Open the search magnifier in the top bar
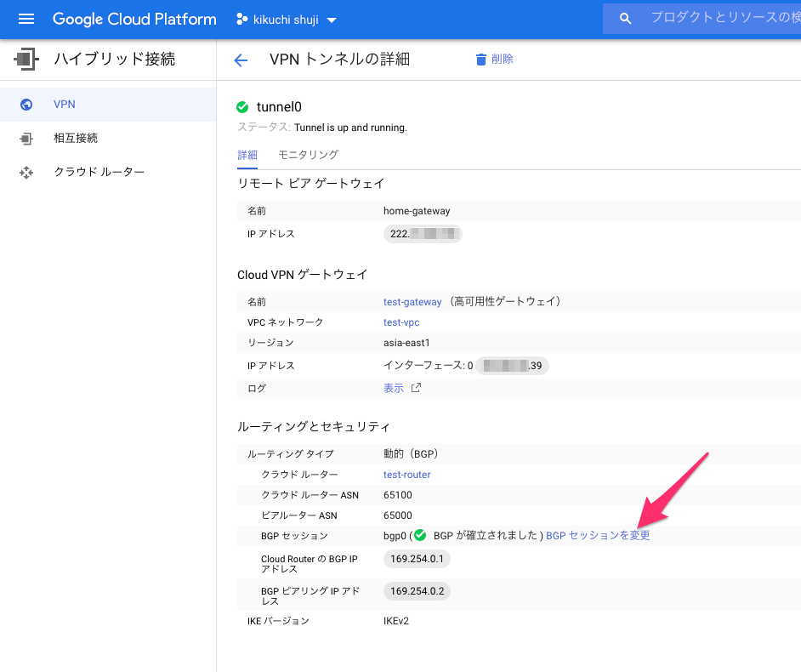Viewport: 801px width, 672px height. (x=624, y=18)
